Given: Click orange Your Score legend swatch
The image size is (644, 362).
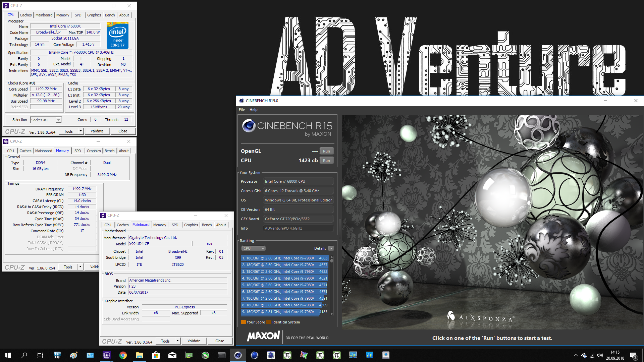Looking at the screenshot, I should tap(243, 322).
